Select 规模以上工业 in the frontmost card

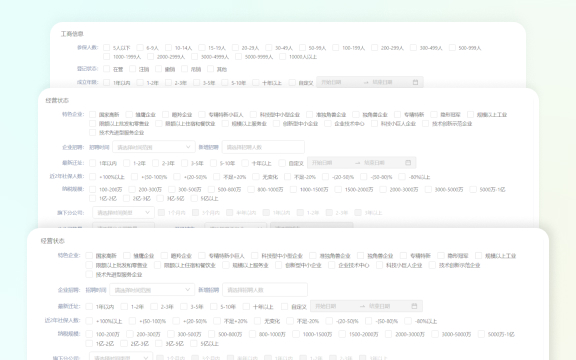478,256
